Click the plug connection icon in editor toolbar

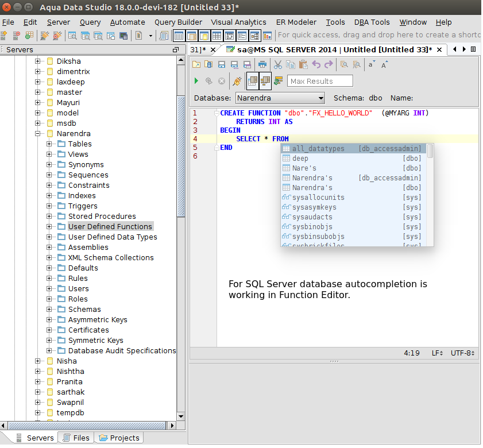[237, 81]
